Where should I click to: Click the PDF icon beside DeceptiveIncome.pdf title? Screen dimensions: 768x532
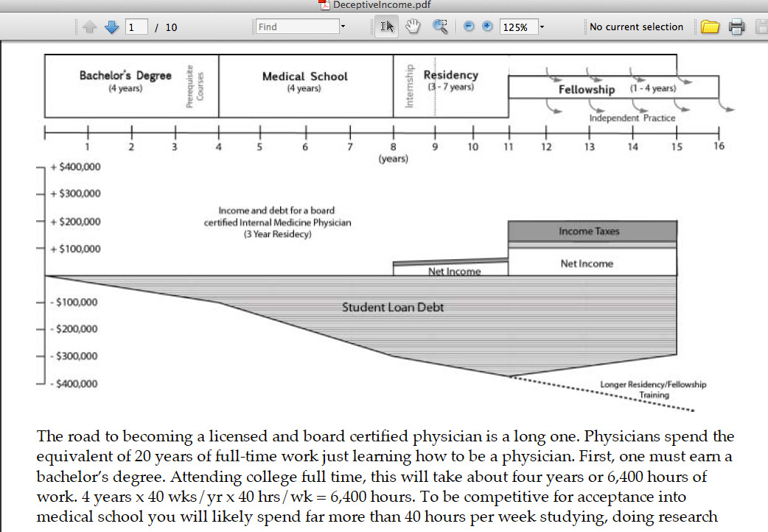(x=324, y=5)
